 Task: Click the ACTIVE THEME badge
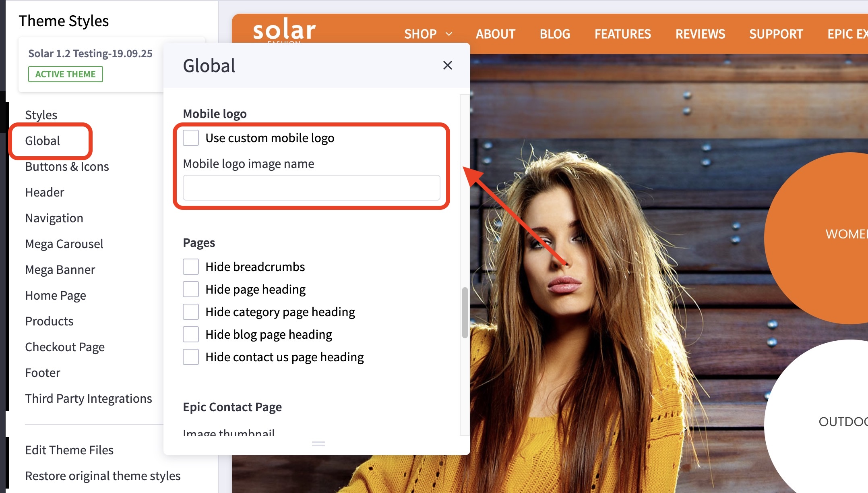[65, 74]
